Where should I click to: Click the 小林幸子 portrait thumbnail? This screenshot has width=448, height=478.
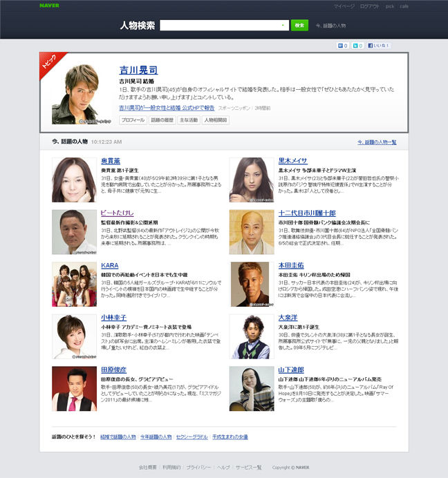tap(74, 336)
